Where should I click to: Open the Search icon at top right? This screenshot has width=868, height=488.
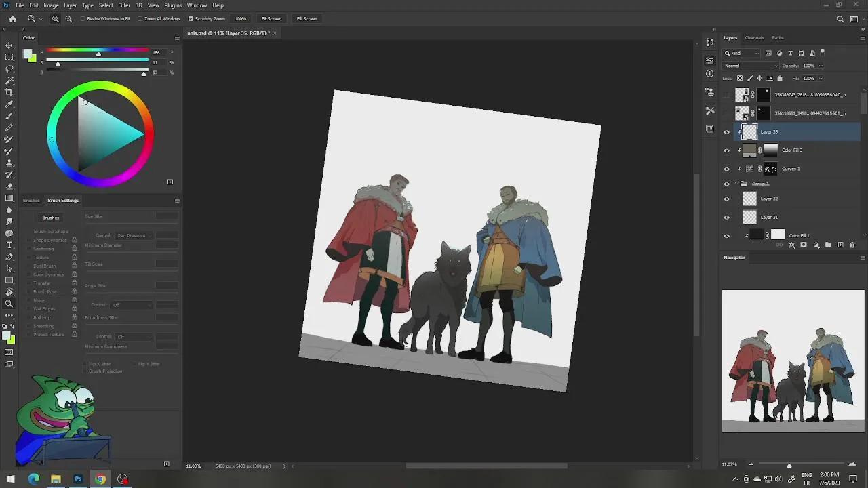click(x=840, y=19)
